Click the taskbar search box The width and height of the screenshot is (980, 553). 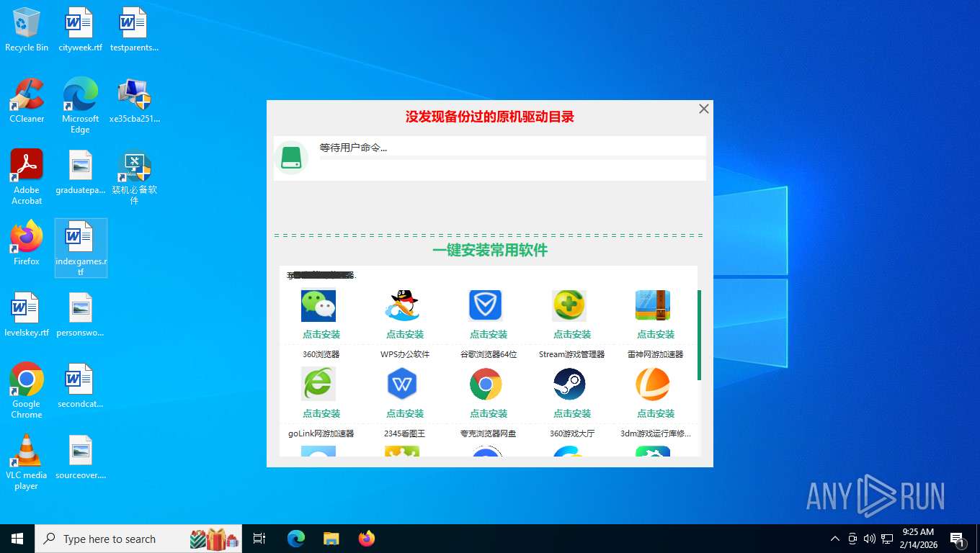pyautogui.click(x=138, y=539)
